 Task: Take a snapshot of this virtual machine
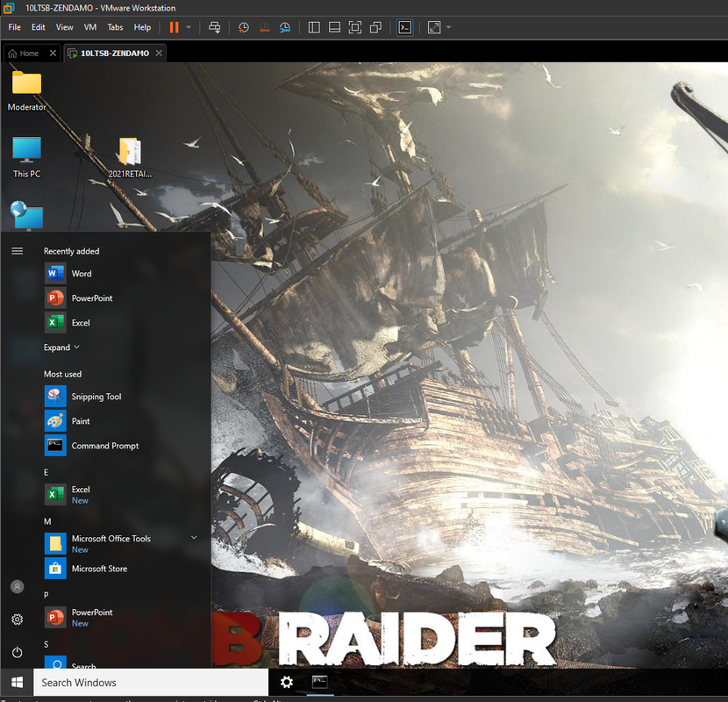[243, 27]
